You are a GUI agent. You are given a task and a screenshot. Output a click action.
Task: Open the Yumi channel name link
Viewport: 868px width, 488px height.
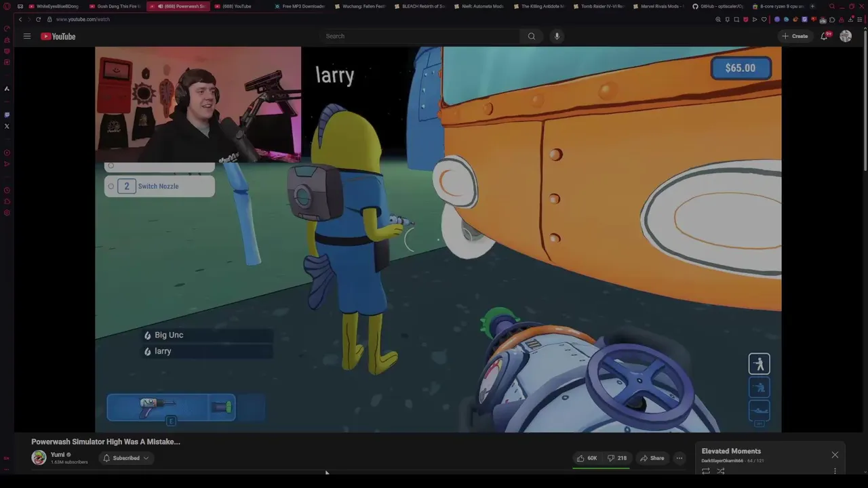pos(58,455)
